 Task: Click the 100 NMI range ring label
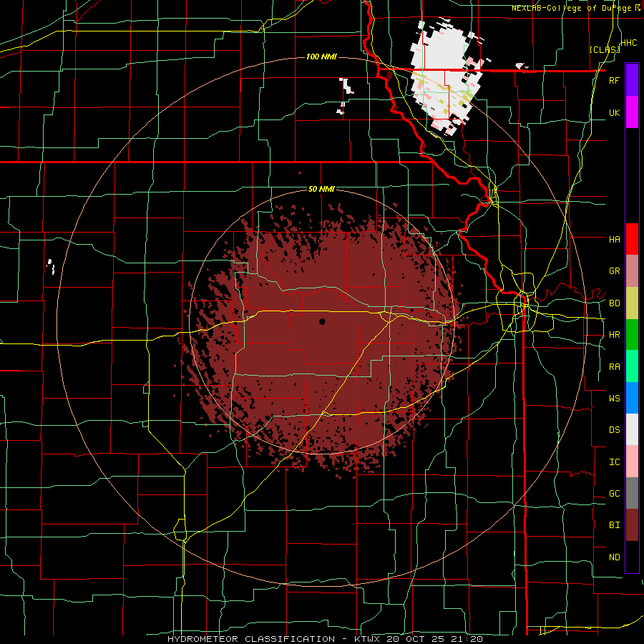tap(321, 57)
